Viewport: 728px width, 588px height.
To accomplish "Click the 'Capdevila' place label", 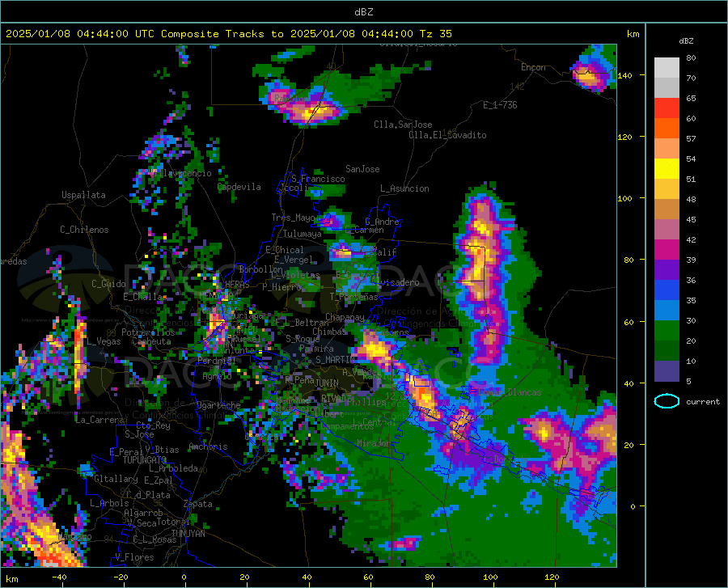I will pos(239,187).
